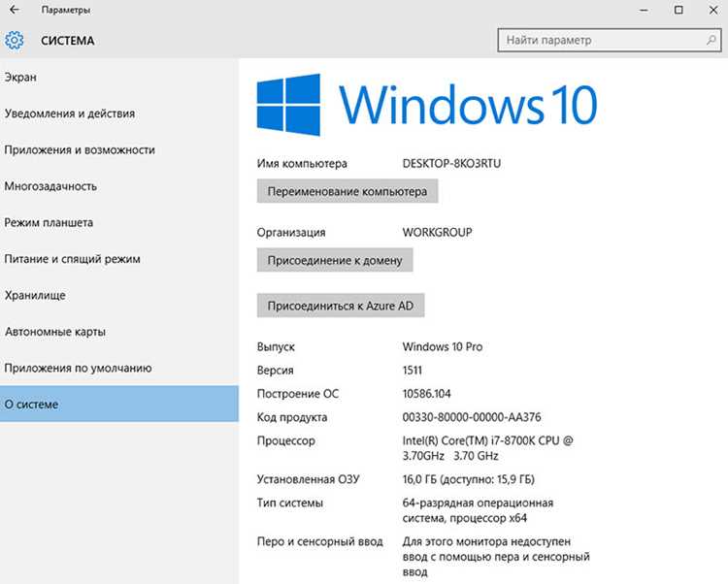Click installed RAM value 16,0 ГБ
The image size is (728, 584).
tap(469, 479)
